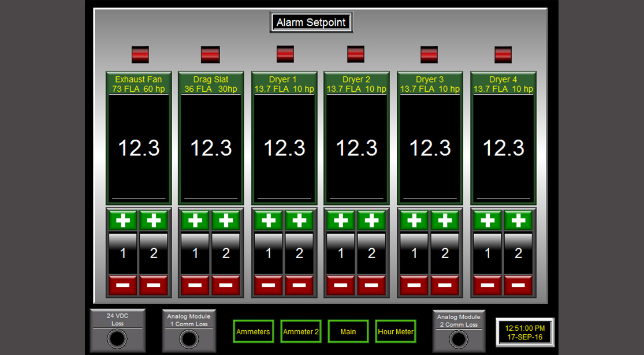Image resolution: width=644 pixels, height=355 pixels.
Task: Select the Dryer 1 12.3 setpoint display
Action: [284, 148]
